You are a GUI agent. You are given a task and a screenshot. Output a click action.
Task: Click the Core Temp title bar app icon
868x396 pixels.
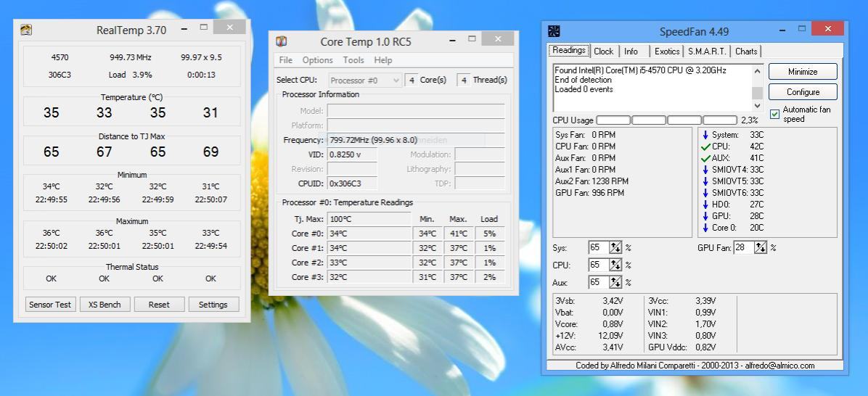pos(281,41)
